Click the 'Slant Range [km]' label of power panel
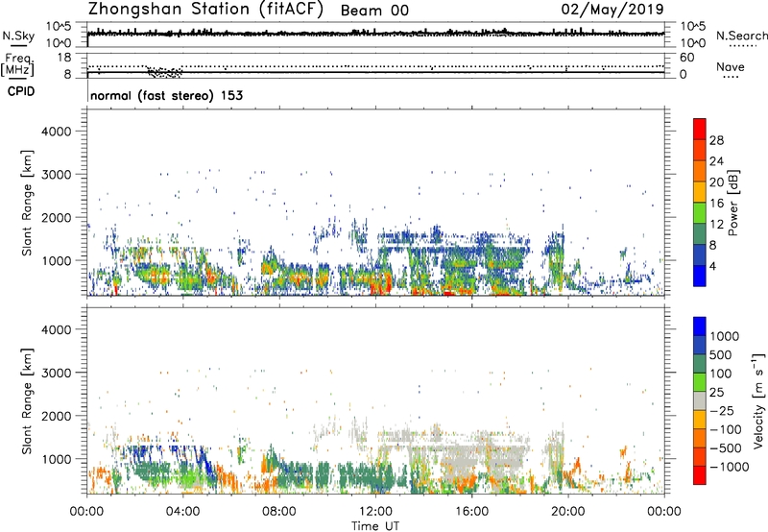This screenshot has height=532, width=768. click(27, 203)
